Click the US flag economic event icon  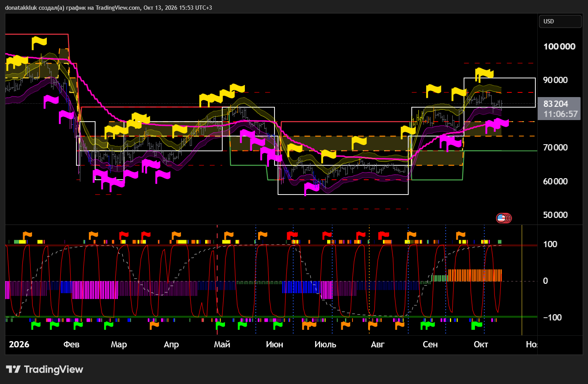[501, 218]
